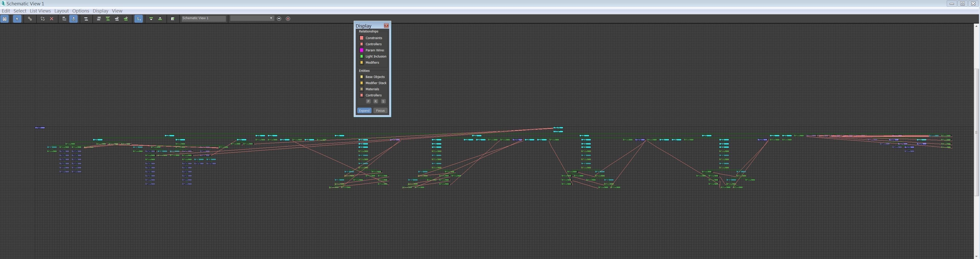The width and height of the screenshot is (980, 259).
Task: Toggle Base Objects entity display
Action: tap(362, 77)
